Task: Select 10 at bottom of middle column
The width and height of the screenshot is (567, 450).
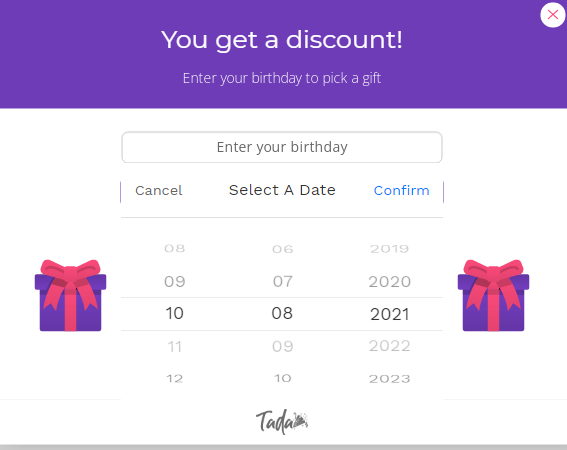Action: 283,378
